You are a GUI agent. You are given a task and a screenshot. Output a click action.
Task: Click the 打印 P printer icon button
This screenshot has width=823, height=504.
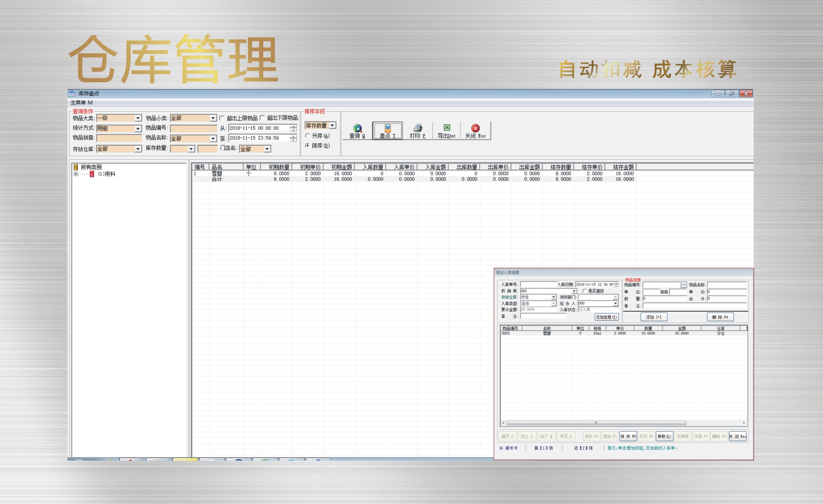pos(418,131)
